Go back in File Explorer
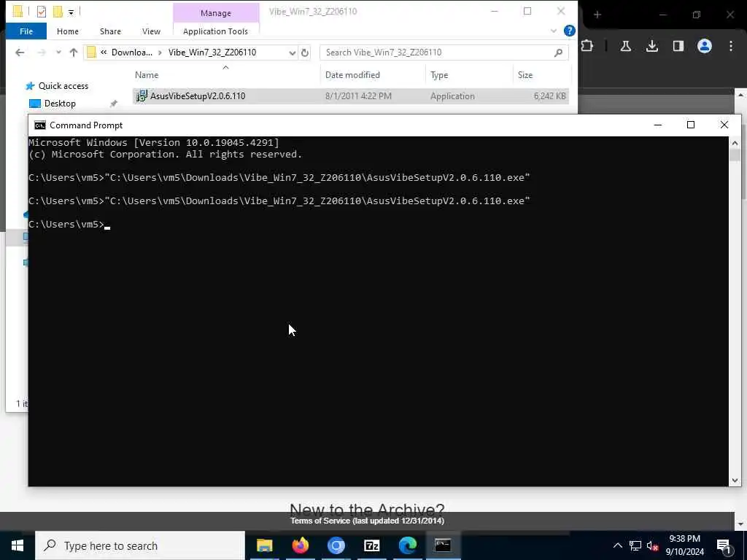Screen dimensions: 747x560 pos(20,52)
